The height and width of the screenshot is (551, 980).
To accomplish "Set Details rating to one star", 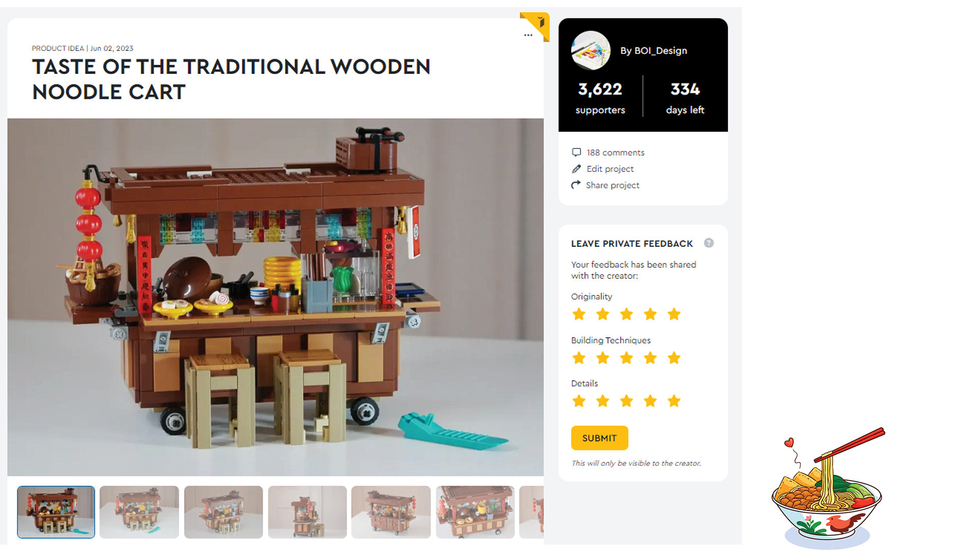I will click(x=579, y=401).
